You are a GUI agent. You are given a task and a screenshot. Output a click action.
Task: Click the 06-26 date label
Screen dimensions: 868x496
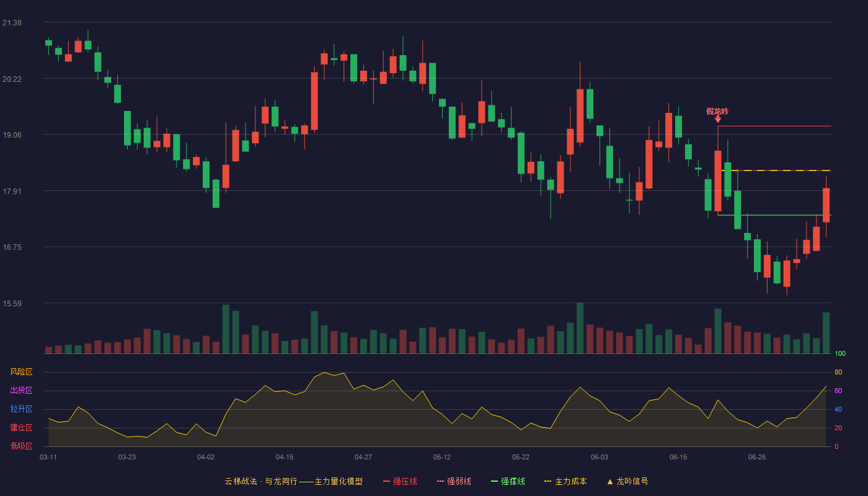[757, 457]
